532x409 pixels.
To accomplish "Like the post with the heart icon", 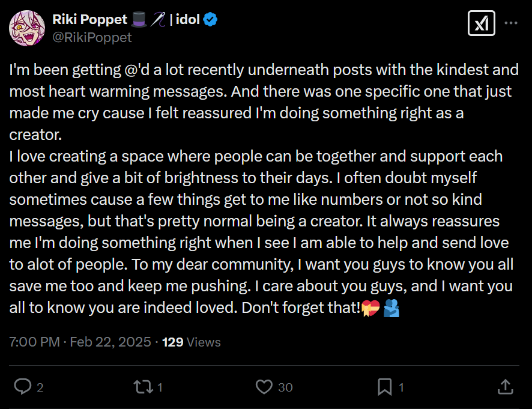I will point(264,387).
